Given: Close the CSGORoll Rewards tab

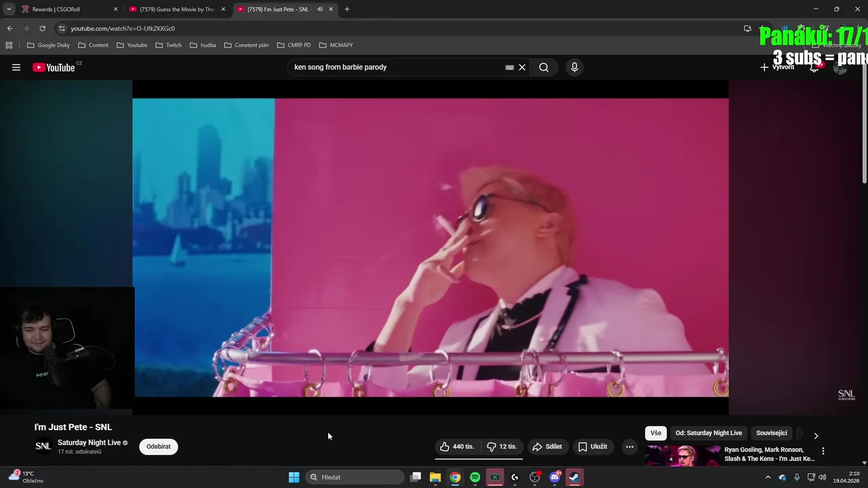Looking at the screenshot, I should 115,9.
